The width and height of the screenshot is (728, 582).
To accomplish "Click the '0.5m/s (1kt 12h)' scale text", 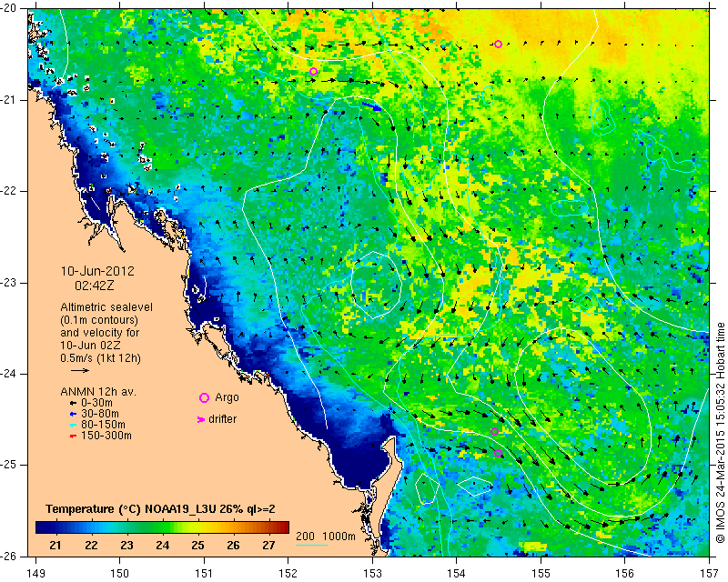I will [x=100, y=358].
